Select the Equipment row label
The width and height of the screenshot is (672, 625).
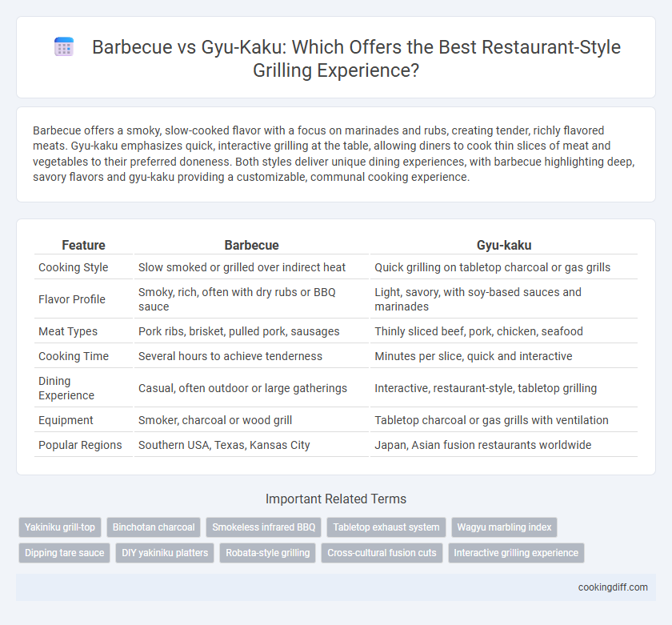point(66,420)
